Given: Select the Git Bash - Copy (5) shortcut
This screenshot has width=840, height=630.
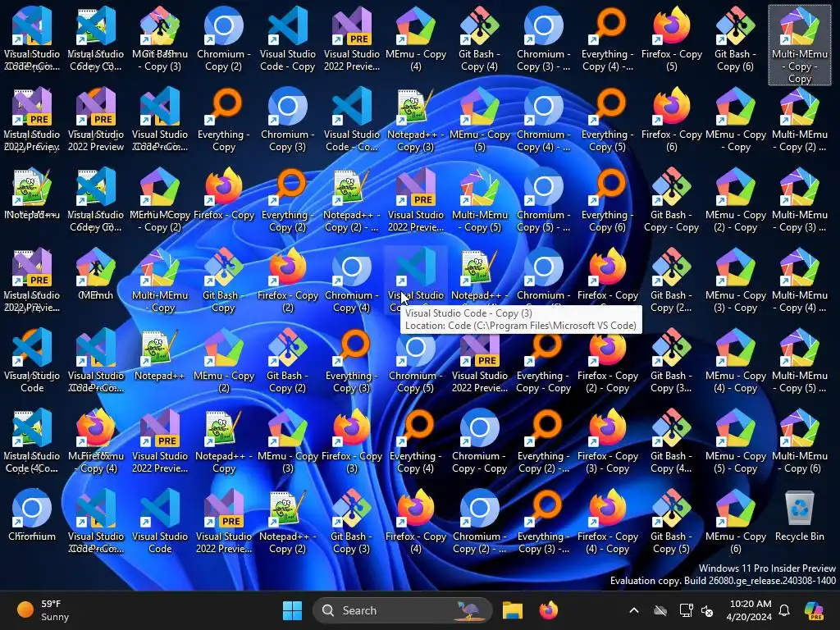Looking at the screenshot, I should coord(672,523).
